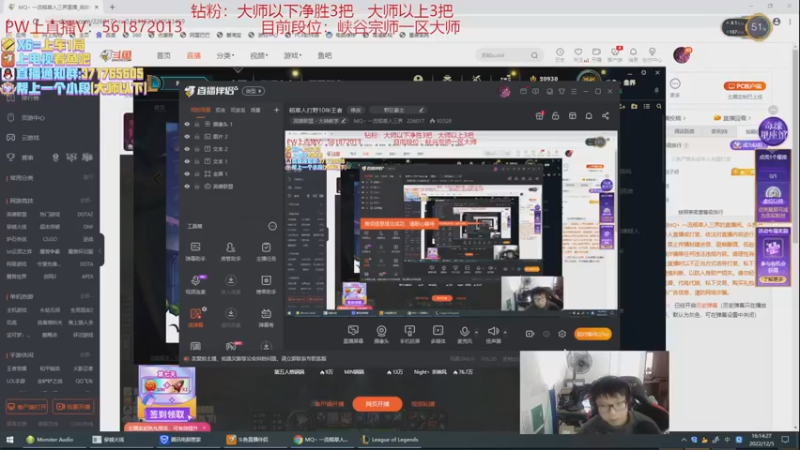Start recording with camera record icon
This screenshot has width=800, height=450.
[x=530, y=334]
